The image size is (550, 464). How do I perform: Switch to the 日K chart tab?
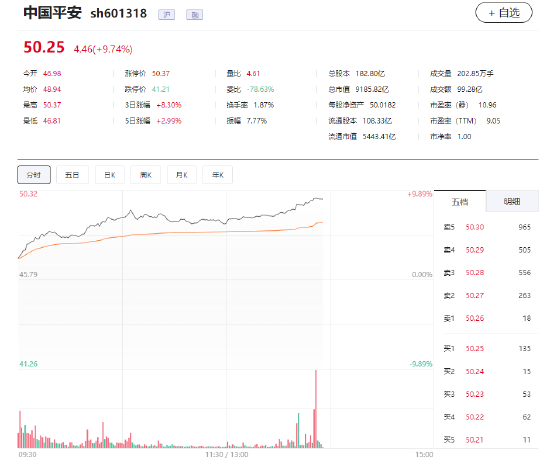[x=110, y=175]
